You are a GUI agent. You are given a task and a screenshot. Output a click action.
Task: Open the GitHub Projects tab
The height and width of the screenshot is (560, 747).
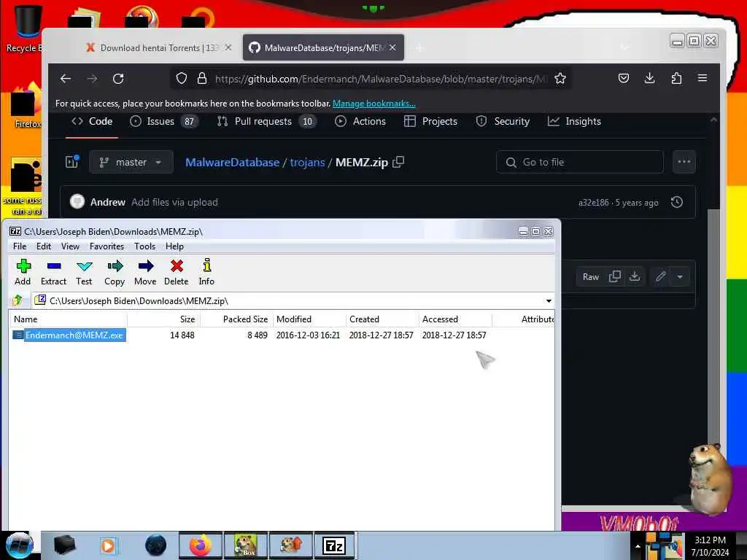click(x=430, y=122)
